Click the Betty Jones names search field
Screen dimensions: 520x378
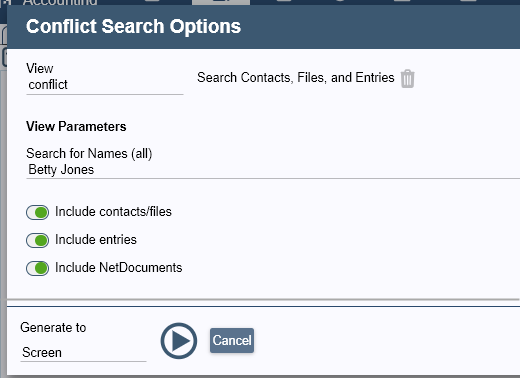pos(273,170)
